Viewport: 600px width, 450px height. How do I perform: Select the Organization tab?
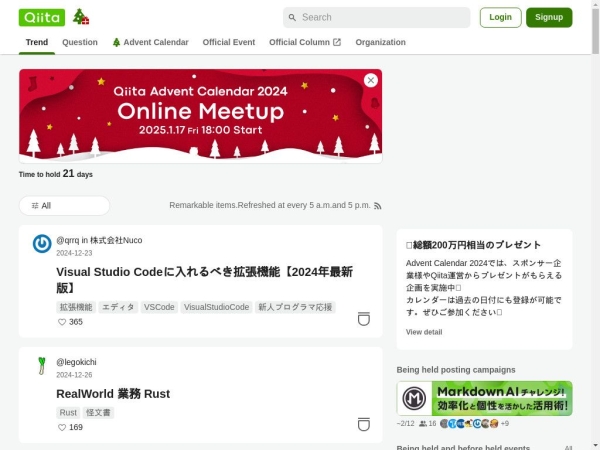click(x=380, y=42)
